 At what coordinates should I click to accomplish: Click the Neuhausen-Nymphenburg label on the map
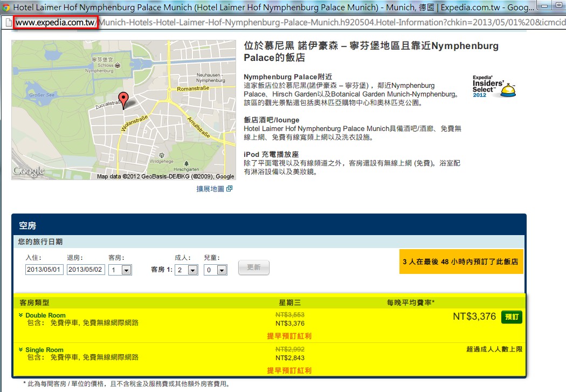click(210, 78)
